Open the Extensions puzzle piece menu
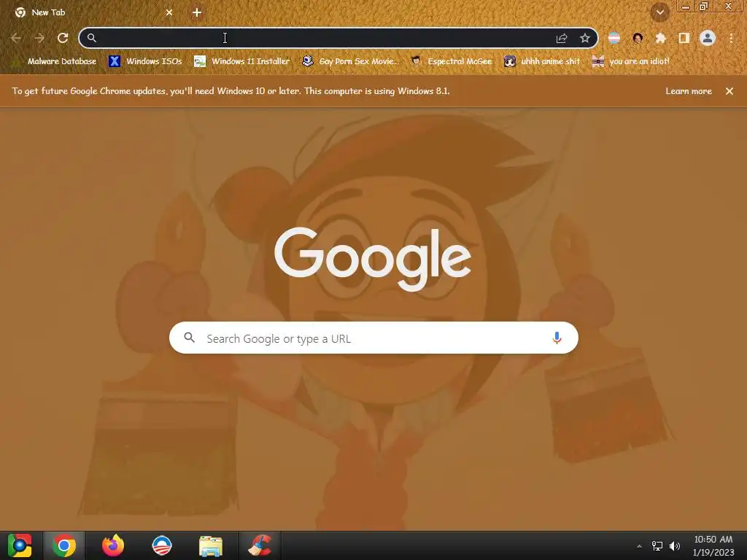Viewport: 747px width, 560px height. (x=661, y=38)
